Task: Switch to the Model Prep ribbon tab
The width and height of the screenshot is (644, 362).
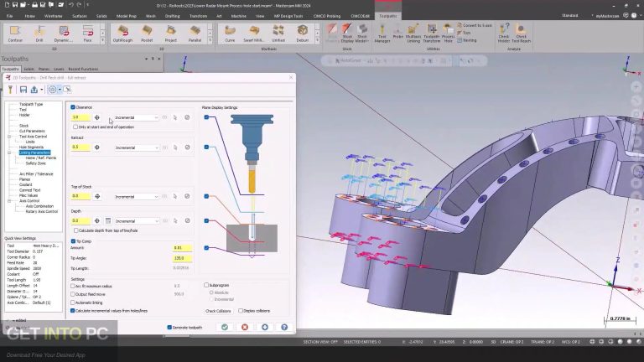Action: (126, 16)
